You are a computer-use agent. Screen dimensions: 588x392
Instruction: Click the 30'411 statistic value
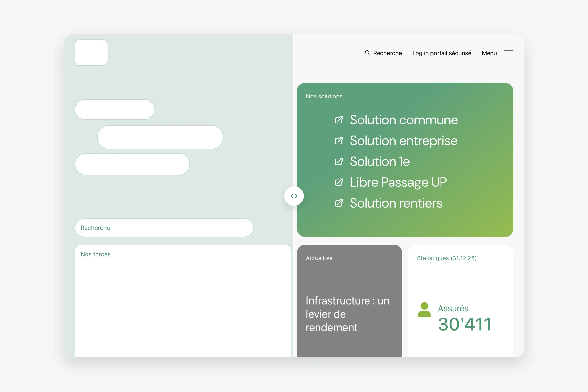coord(465,324)
